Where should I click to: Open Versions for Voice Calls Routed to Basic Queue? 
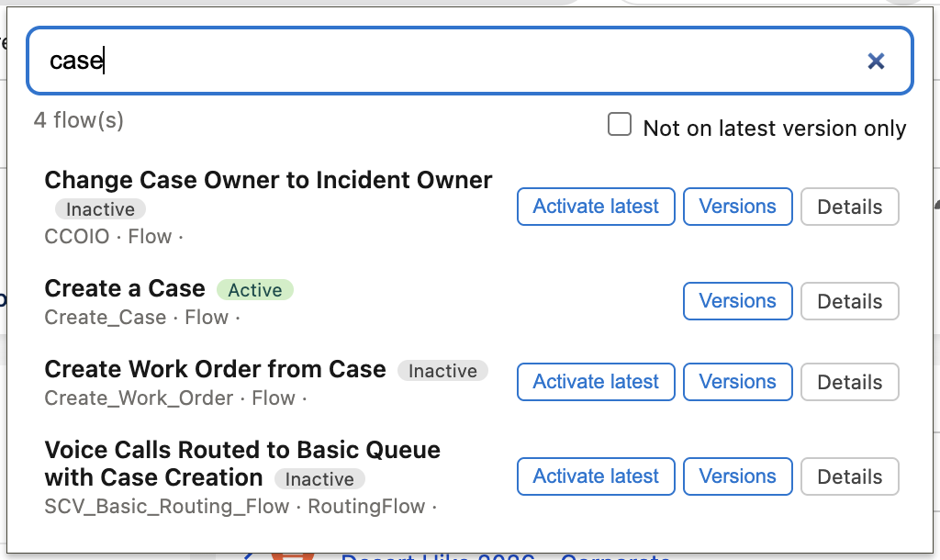coord(737,476)
